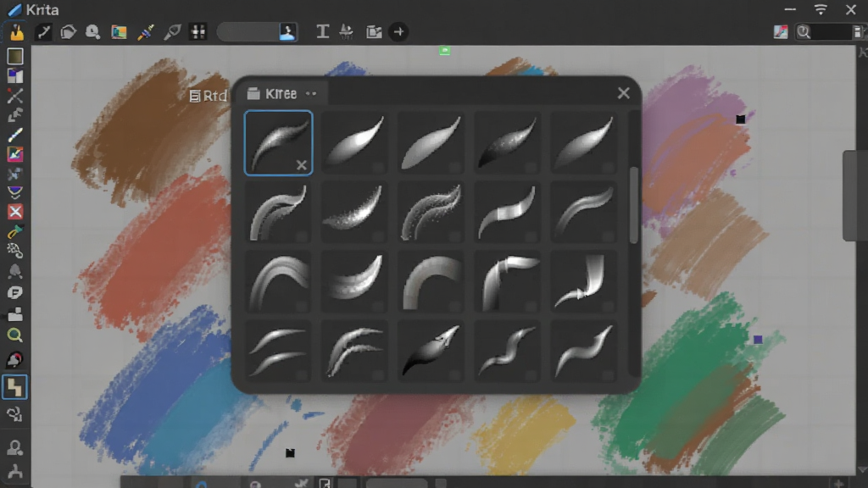Select the outlined squiggle tool in toolbox
Viewport: 868px width, 488px height.
(15, 413)
